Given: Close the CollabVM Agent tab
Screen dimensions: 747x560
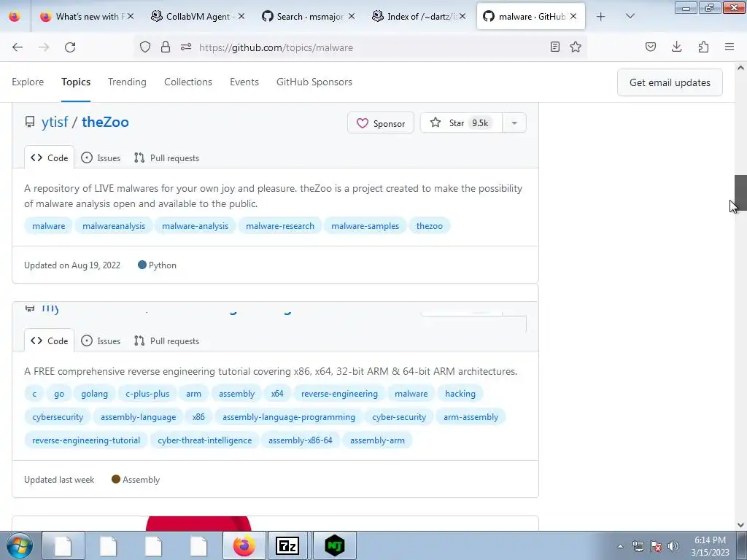Looking at the screenshot, I should pos(241,17).
